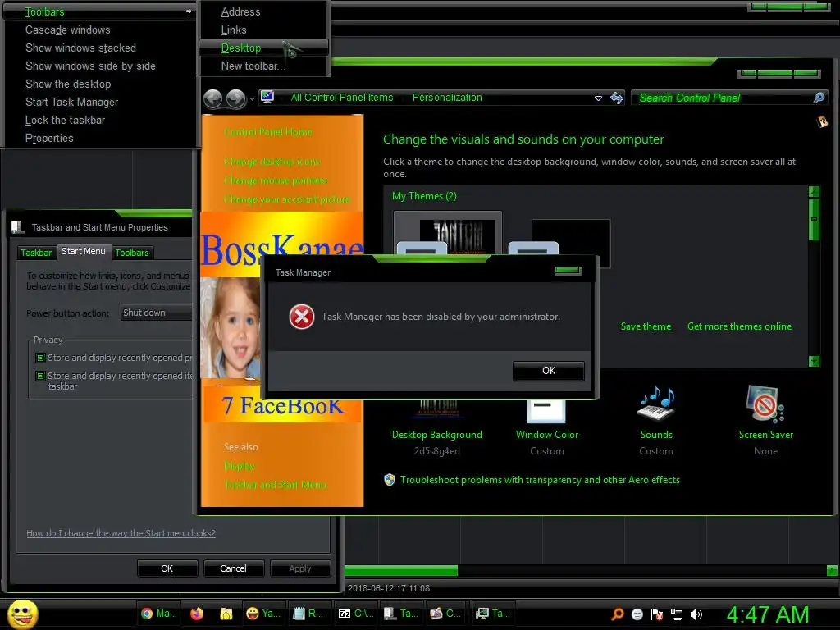Choose New toolbar... in the submenu
840x630 pixels.
tap(263, 66)
